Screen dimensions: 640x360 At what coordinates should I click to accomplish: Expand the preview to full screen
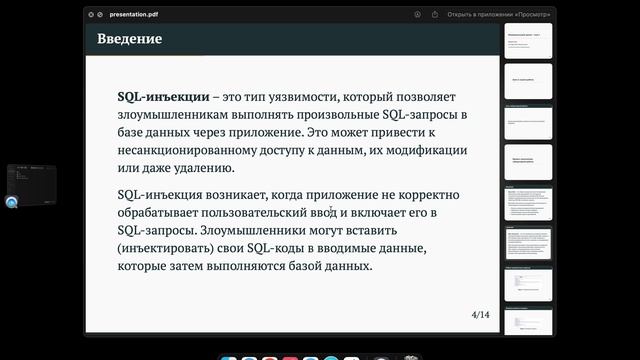pos(100,14)
